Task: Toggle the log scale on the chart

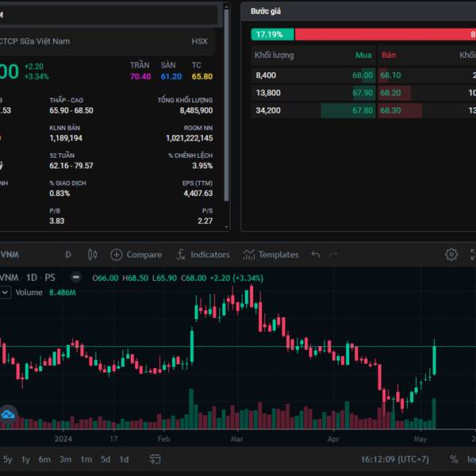Action: (x=471, y=459)
